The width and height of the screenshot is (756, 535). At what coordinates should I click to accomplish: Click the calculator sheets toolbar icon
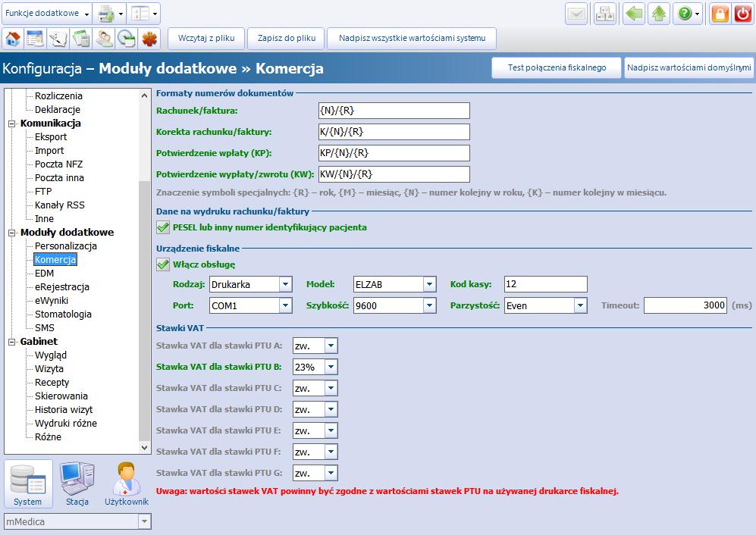tap(80, 39)
